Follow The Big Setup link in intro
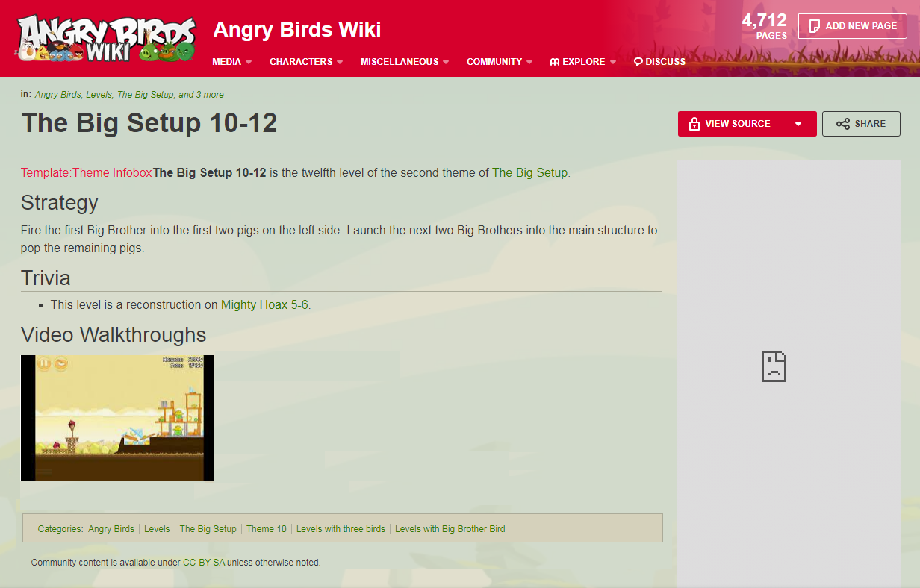The height and width of the screenshot is (588, 920). [x=529, y=172]
